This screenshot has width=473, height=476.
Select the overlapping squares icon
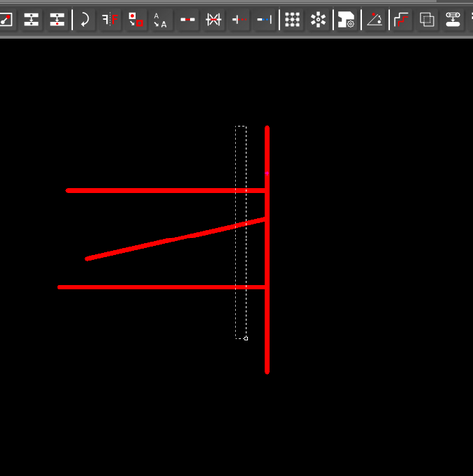click(x=427, y=20)
